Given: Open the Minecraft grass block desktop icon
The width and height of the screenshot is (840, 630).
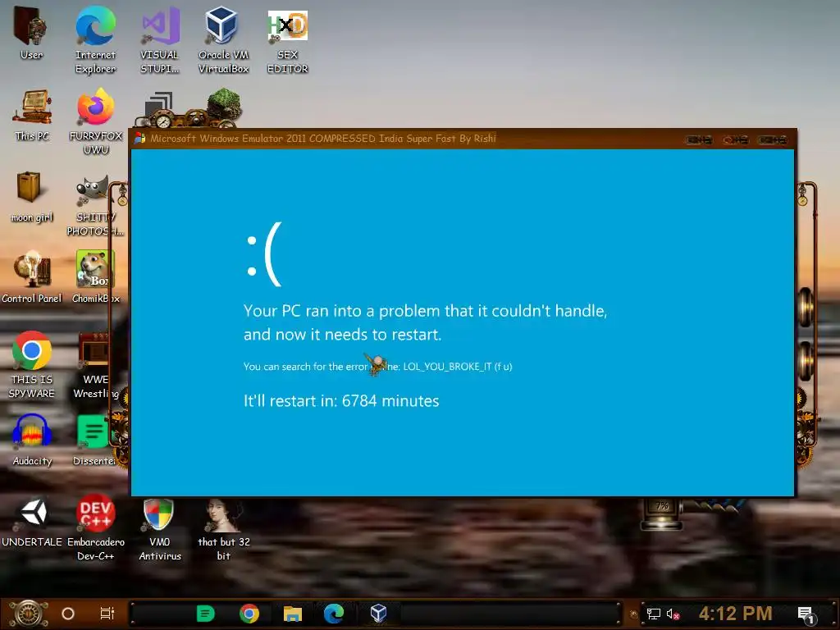Looking at the screenshot, I should pyautogui.click(x=224, y=106).
